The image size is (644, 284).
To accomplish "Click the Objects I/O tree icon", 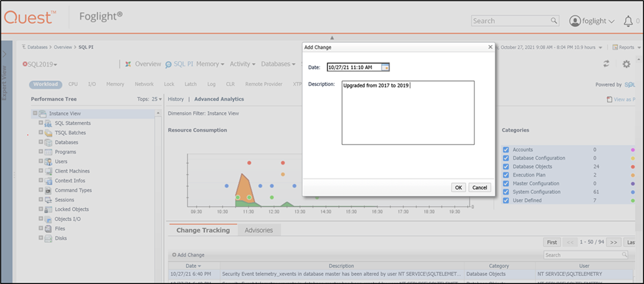I will (48, 219).
